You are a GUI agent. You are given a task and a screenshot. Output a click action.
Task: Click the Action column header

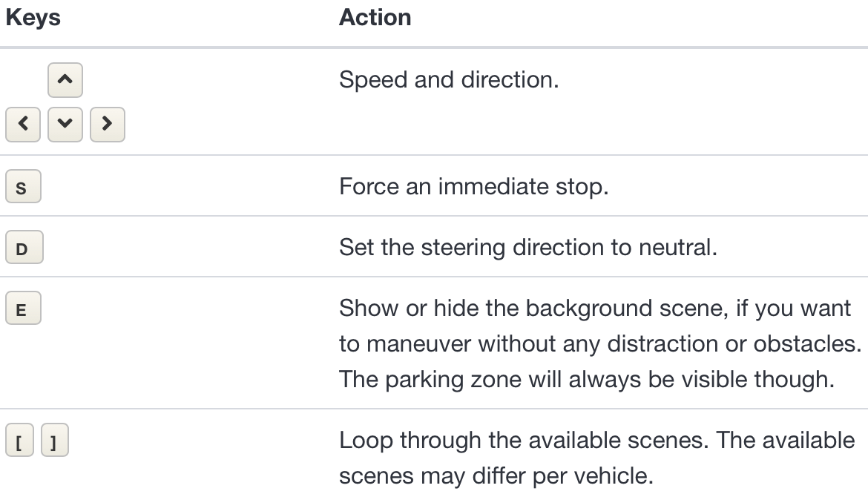[x=375, y=18]
